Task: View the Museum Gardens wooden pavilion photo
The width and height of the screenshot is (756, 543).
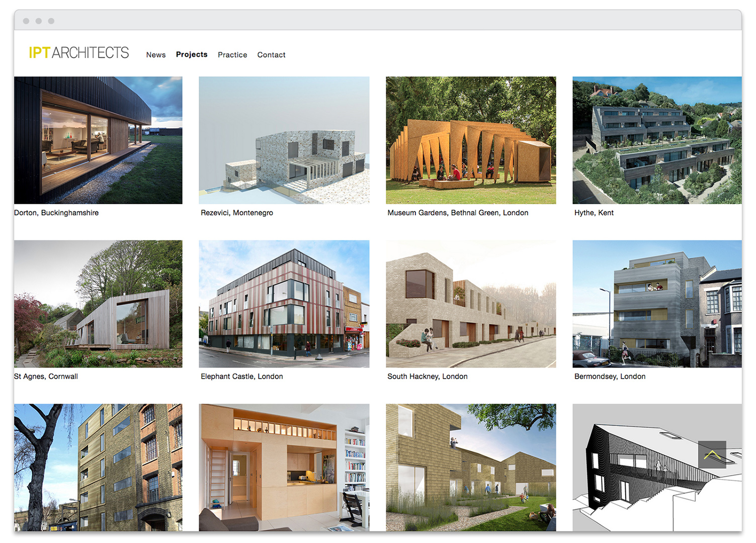Action: point(471,140)
